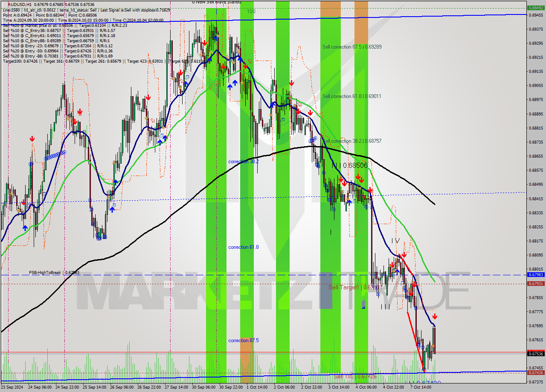Click '1 Oct 14:00' on the time axis
Image resolution: width=546 pixels, height=392 pixels.
tap(257, 387)
